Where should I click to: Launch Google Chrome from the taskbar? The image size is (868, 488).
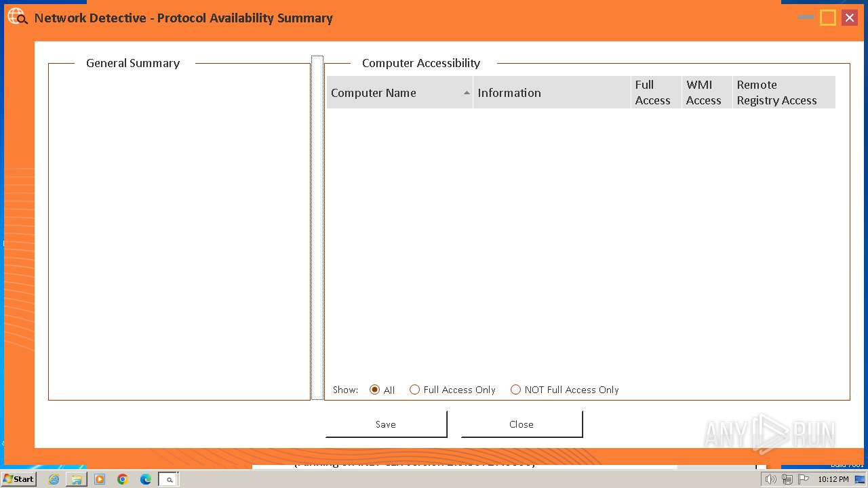point(123,479)
